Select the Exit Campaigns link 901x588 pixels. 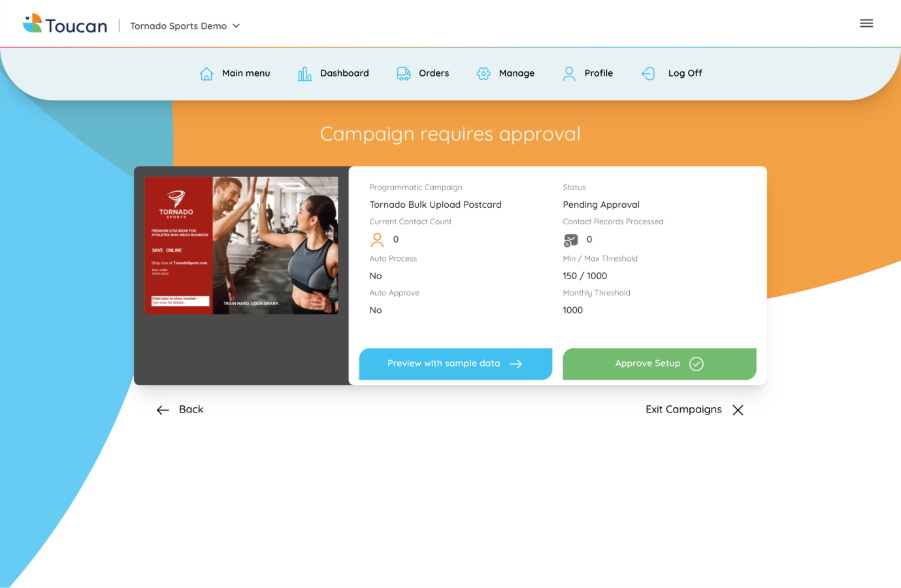tap(683, 410)
